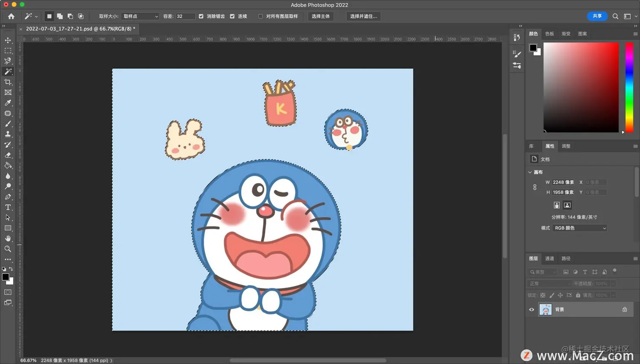The width and height of the screenshot is (640, 364).
Task: Go to the Home screen icon
Action: pos(11,16)
